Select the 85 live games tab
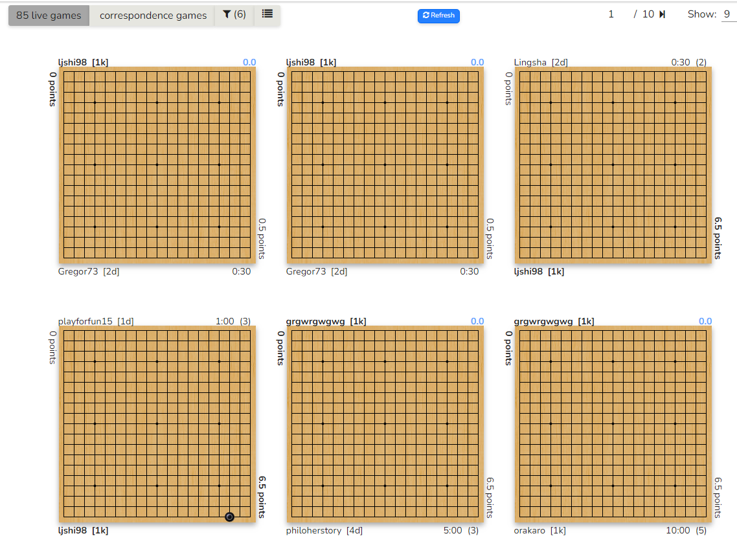This screenshot has width=737, height=560. 49,16
